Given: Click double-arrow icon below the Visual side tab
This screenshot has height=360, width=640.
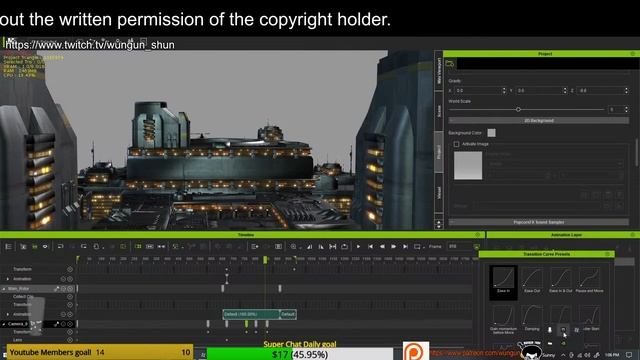Looking at the screenshot, I should pos(439,224).
